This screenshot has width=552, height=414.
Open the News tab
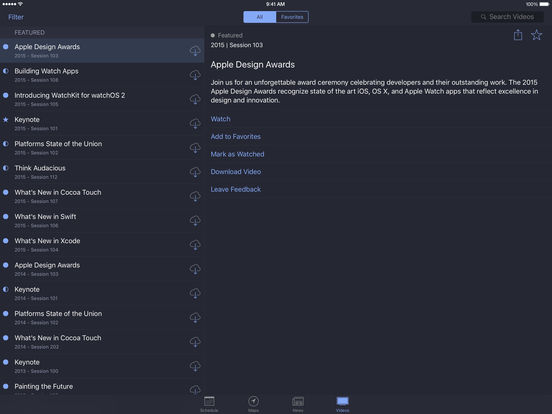pos(298,404)
